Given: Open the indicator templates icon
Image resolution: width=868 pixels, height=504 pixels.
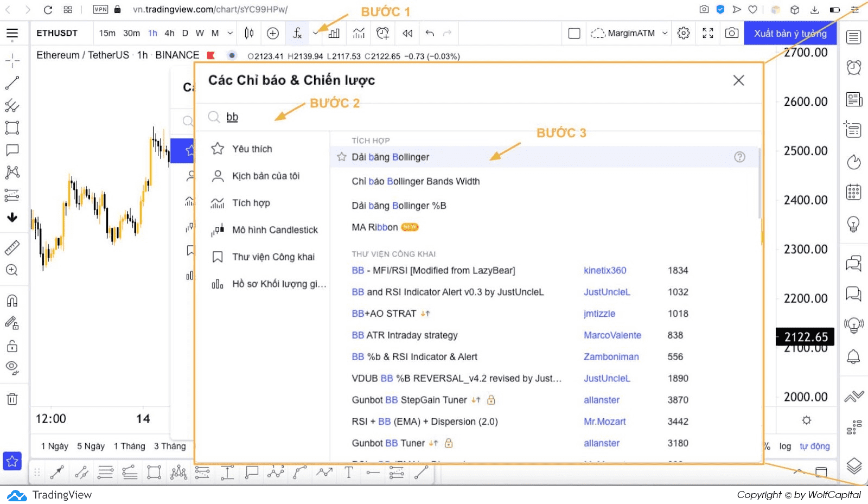Looking at the screenshot, I should coord(359,33).
